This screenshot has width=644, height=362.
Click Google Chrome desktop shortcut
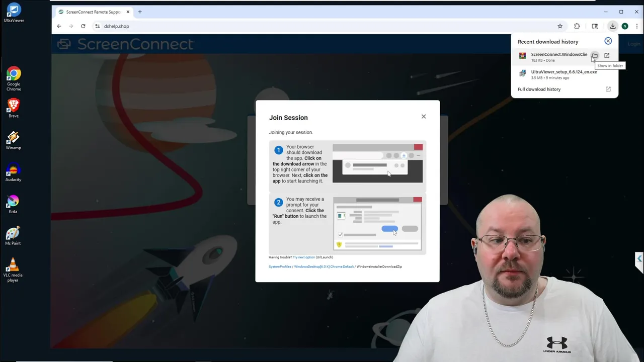pos(14,79)
